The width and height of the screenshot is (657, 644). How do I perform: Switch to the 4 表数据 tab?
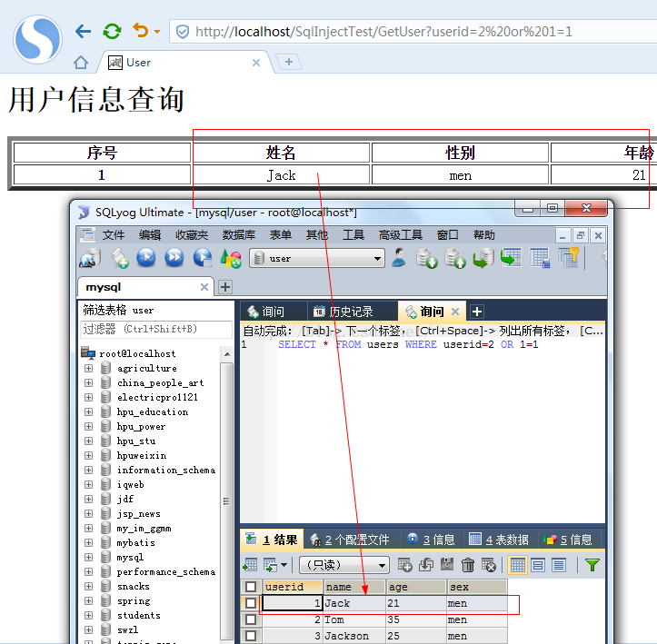pyautogui.click(x=498, y=540)
